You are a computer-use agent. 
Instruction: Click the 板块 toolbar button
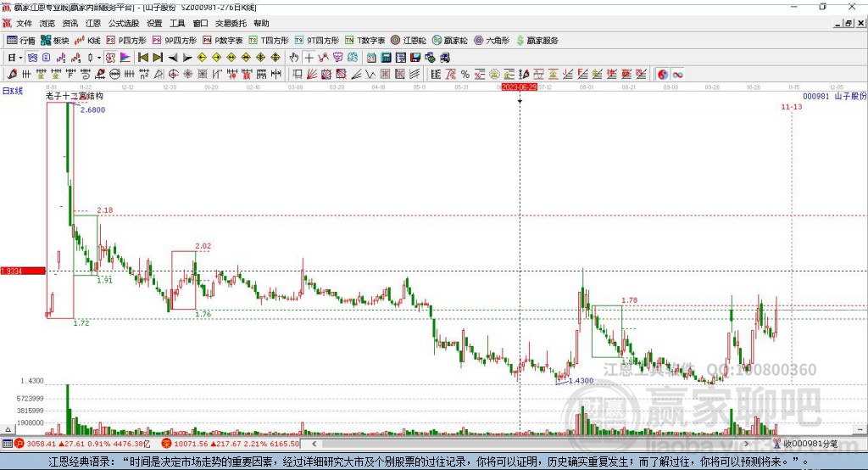(55, 41)
